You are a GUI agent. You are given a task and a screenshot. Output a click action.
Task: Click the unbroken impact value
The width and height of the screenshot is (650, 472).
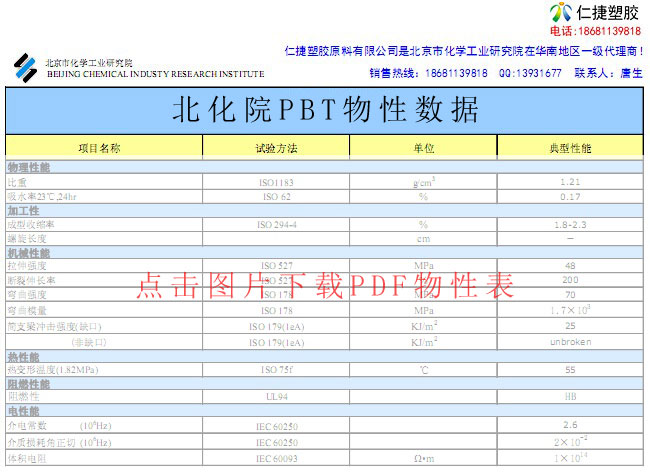[x=570, y=342]
